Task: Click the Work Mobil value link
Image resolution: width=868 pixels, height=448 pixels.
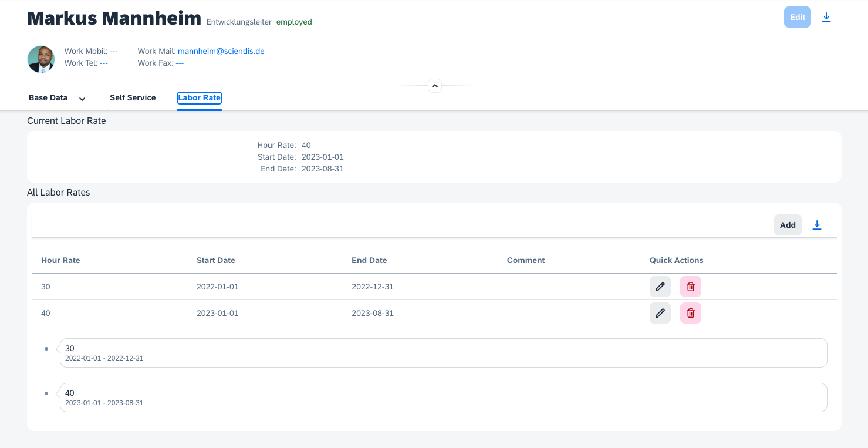Action: 113,51
